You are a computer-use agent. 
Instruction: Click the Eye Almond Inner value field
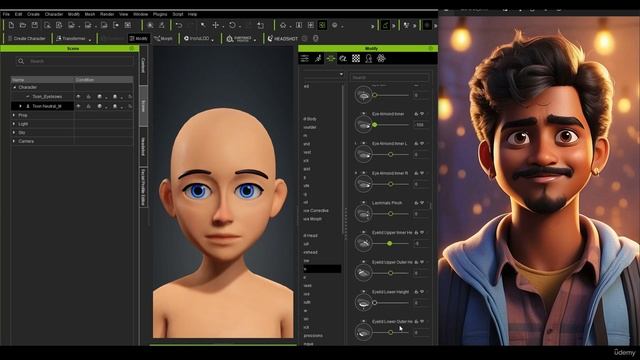[421, 125]
